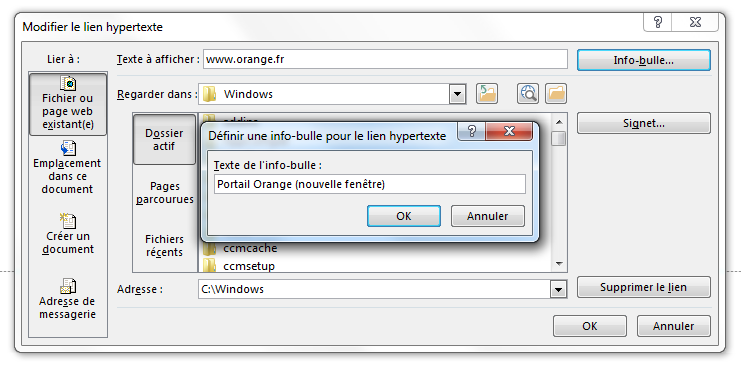The image size is (741, 366).
Task: Open the browse the web icon
Action: click(x=528, y=94)
